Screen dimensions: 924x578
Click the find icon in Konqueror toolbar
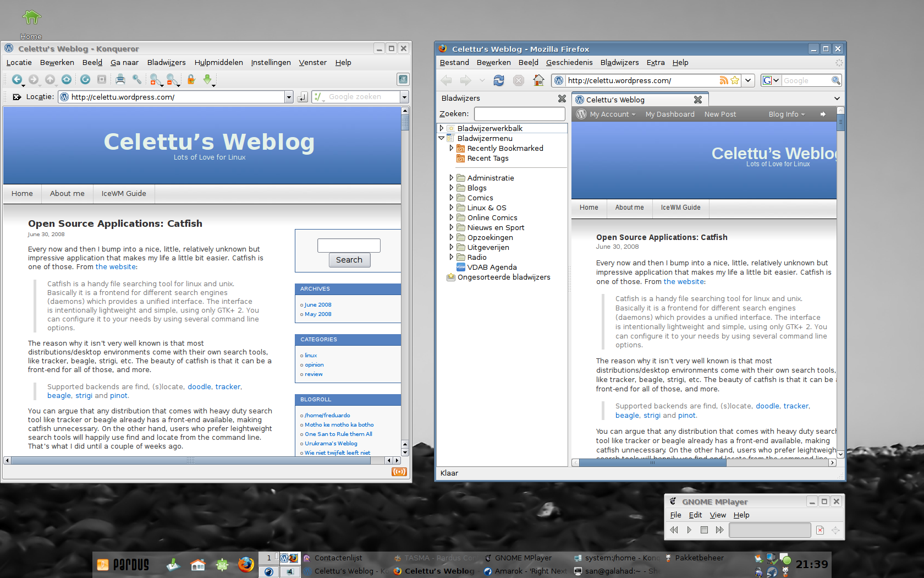(x=137, y=80)
